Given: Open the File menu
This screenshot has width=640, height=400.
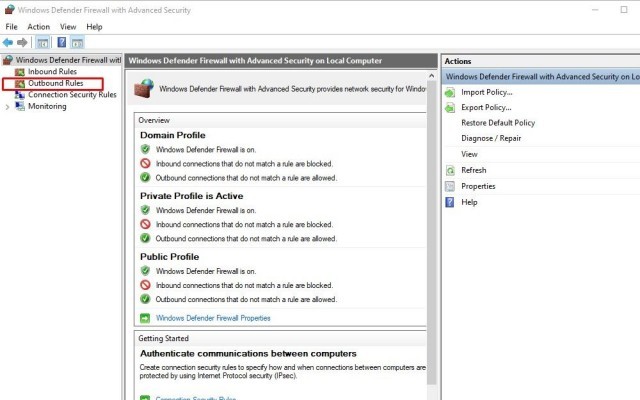Looking at the screenshot, I should (11, 27).
